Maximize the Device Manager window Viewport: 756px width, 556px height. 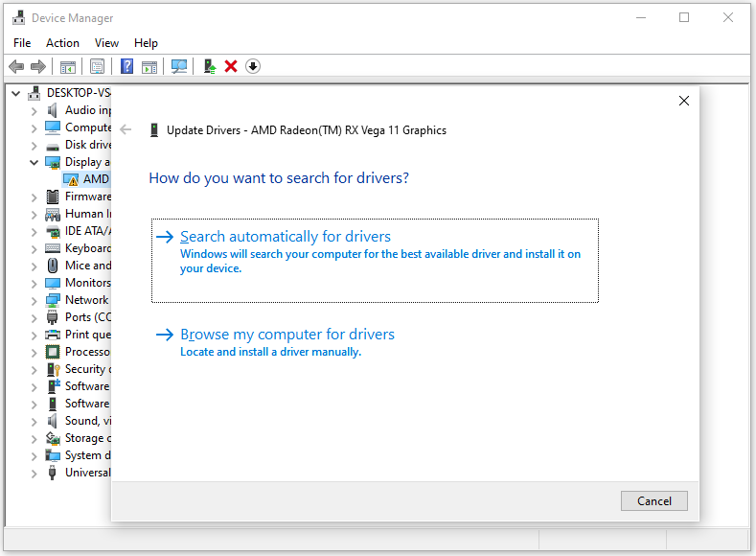coord(684,18)
